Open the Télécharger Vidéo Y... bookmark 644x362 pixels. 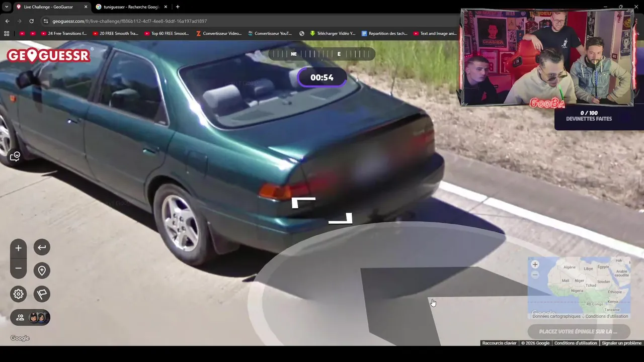333,34
